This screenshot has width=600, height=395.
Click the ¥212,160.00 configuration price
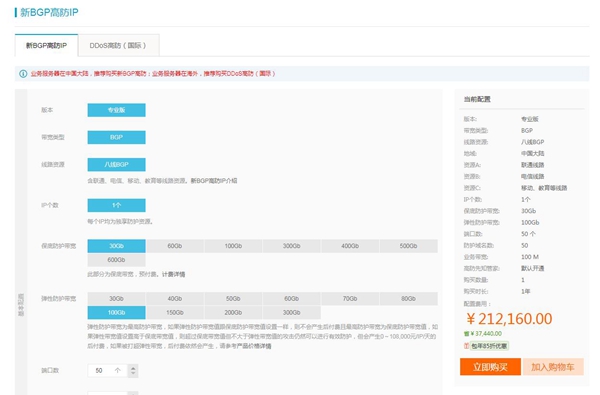coord(509,319)
